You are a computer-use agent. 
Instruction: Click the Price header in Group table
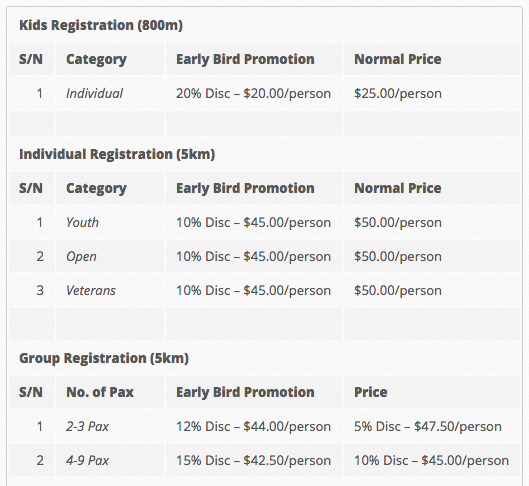point(370,392)
